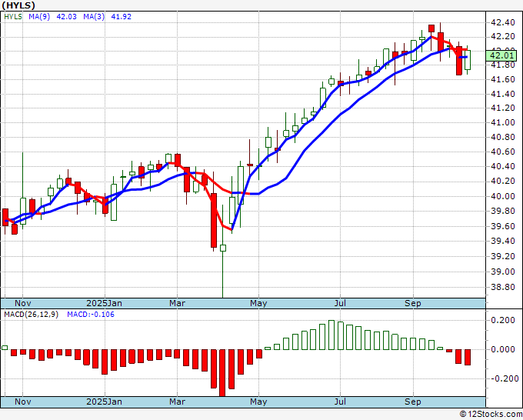
Task: Click the 41.60 price axis label
Action: point(503,79)
